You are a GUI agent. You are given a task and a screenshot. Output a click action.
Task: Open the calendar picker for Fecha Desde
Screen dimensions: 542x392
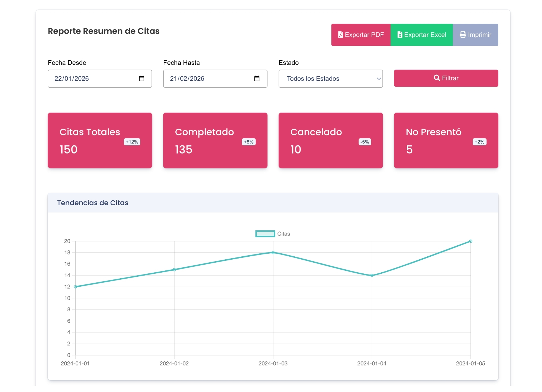(x=141, y=79)
